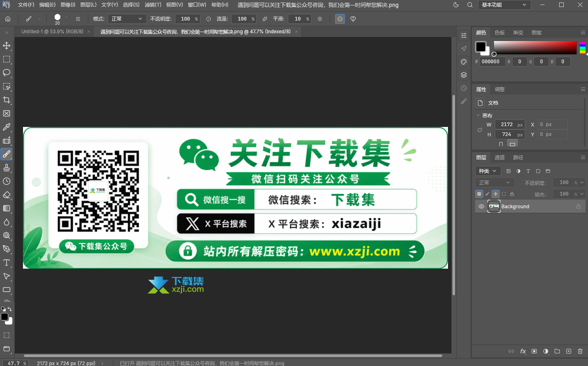The image size is (588, 366).
Task: Toggle pressure for size target icon
Action: coord(340,19)
